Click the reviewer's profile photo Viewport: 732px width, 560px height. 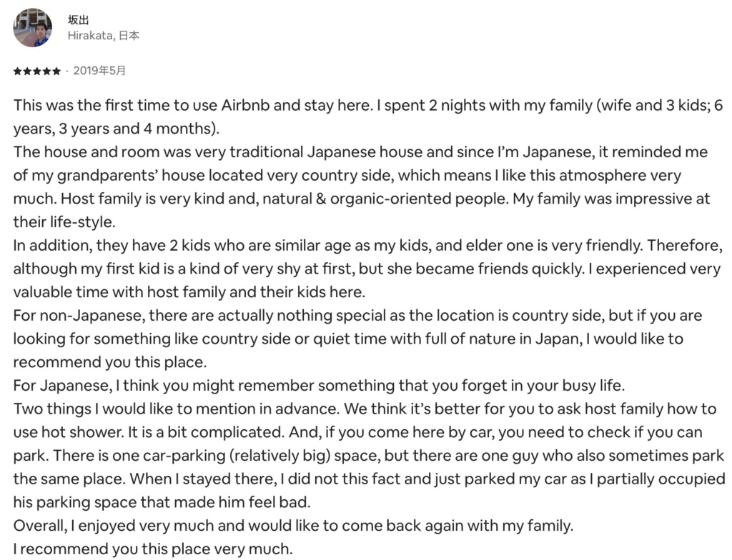[x=32, y=28]
